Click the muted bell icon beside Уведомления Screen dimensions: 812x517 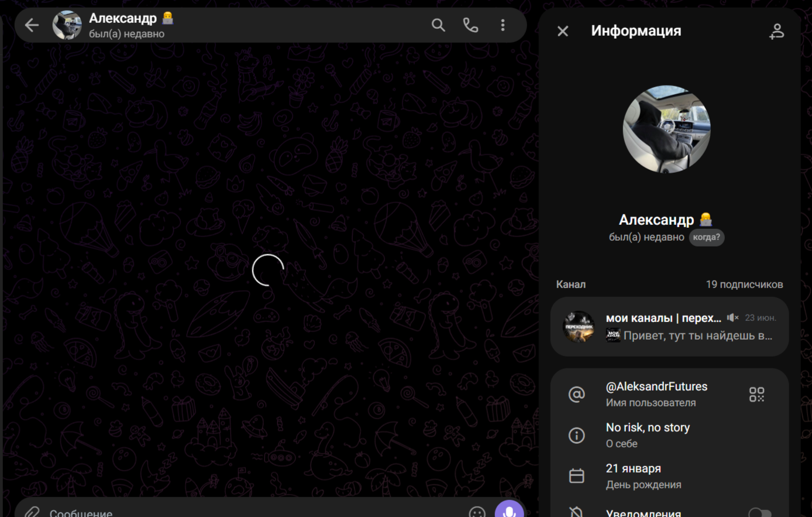pyautogui.click(x=577, y=512)
